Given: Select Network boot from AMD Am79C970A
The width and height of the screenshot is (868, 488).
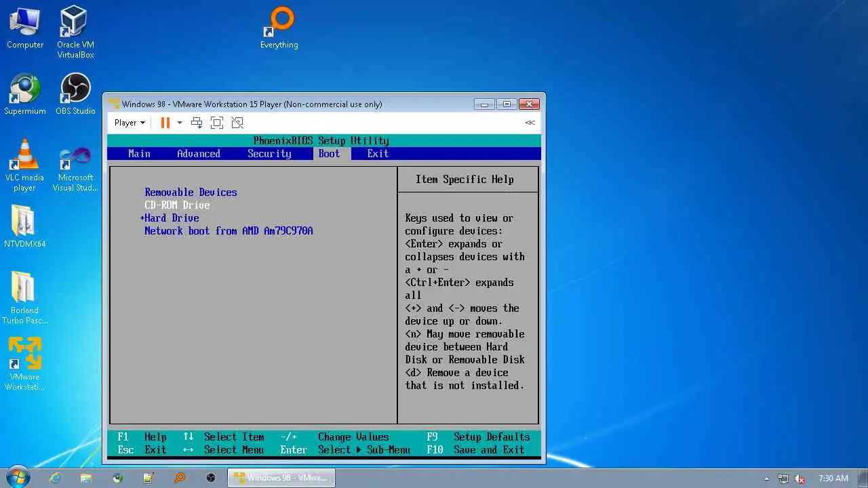Looking at the screenshot, I should [229, 231].
